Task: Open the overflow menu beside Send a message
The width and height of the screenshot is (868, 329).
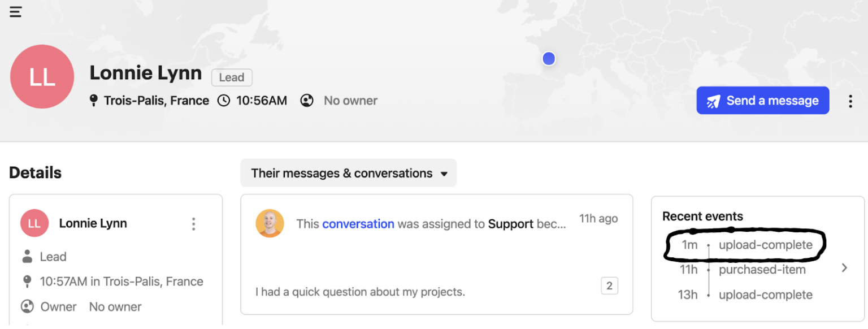Action: [850, 101]
